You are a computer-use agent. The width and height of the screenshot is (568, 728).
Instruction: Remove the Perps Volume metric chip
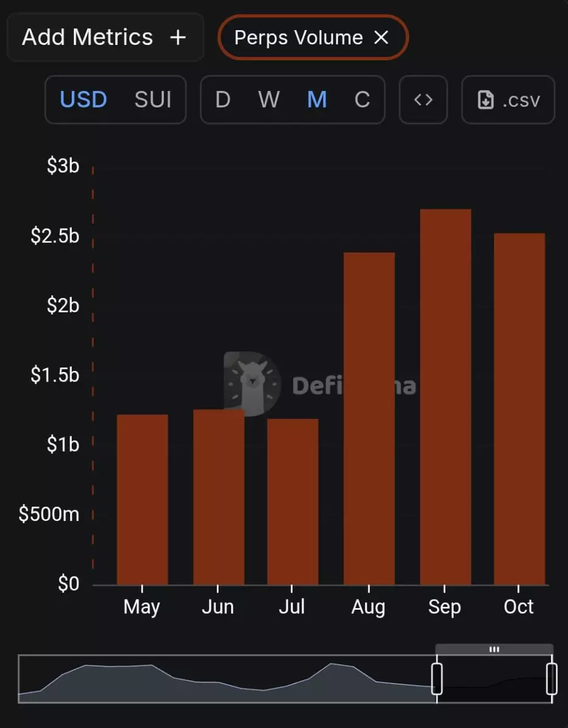click(381, 38)
